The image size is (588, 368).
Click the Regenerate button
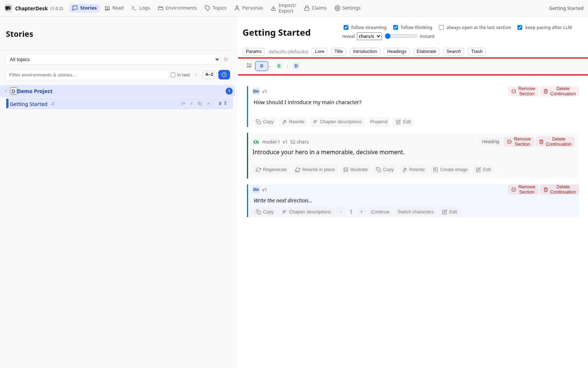[x=271, y=170]
